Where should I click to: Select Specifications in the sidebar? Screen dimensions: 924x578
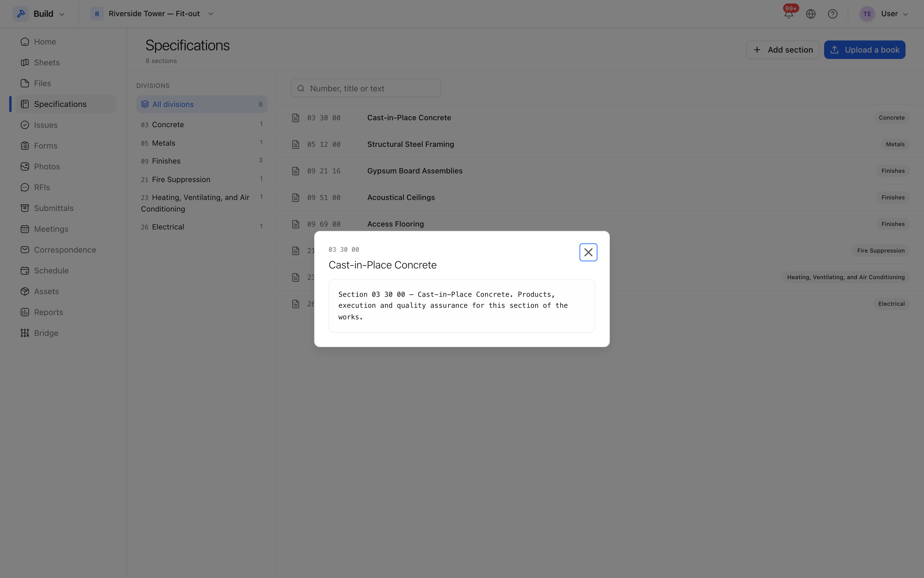tap(66, 104)
